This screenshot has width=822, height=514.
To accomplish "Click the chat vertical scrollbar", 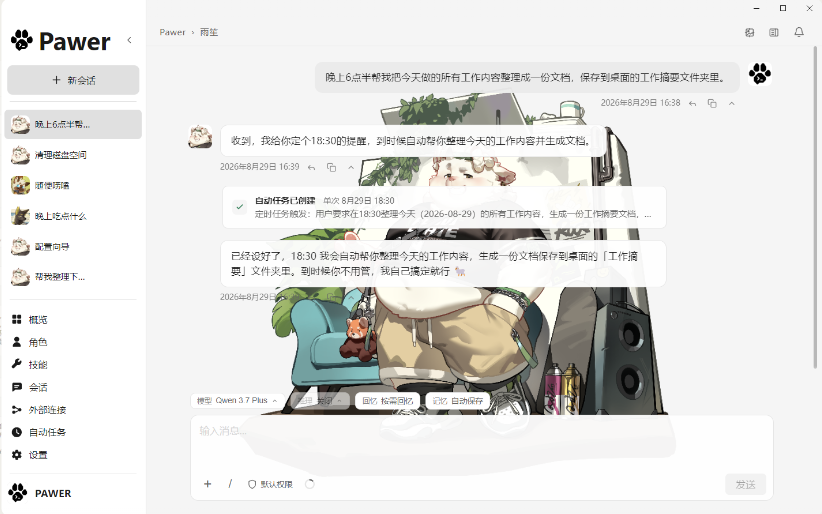I will (815, 207).
